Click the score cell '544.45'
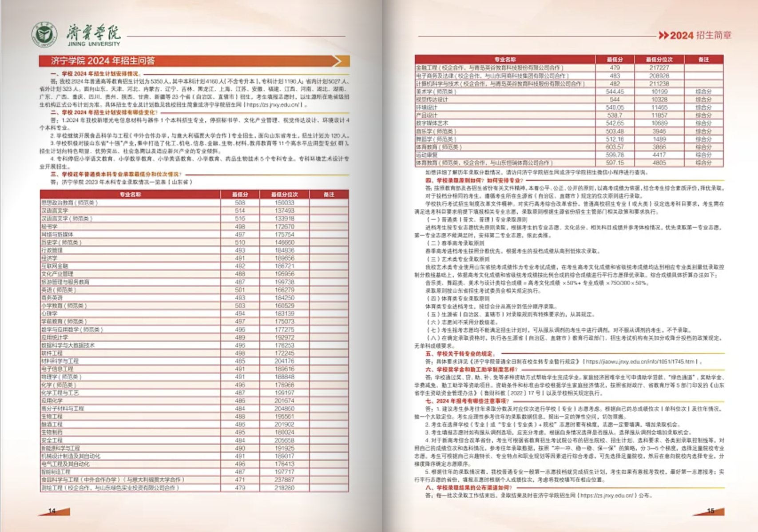758x532 pixels. click(x=615, y=91)
